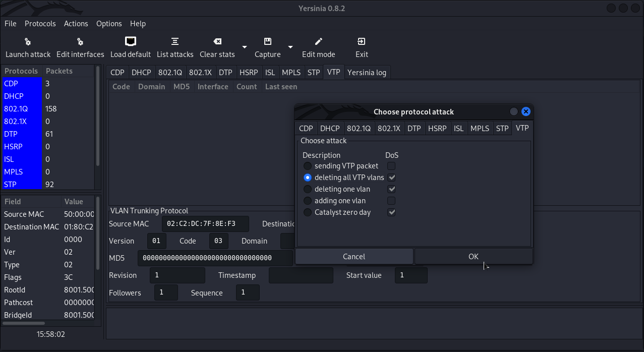Viewport: 644px width, 352px height.
Task: Open Edit interfaces from the toolbar
Action: pyautogui.click(x=80, y=42)
